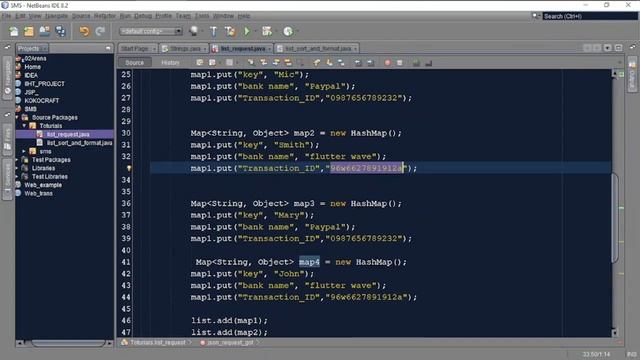The image size is (640, 360).
Task: Click the Redo arrow icon
Action: [100, 31]
